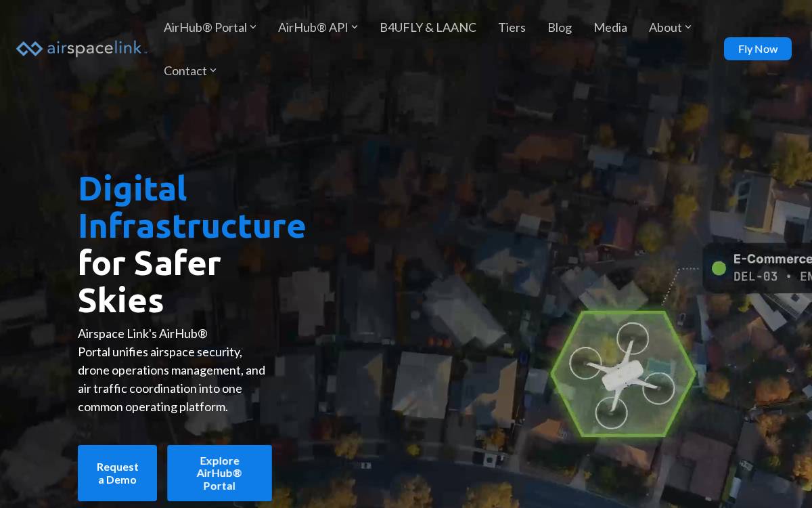Click the Fly Now button
812x508 pixels.
pyautogui.click(x=758, y=49)
